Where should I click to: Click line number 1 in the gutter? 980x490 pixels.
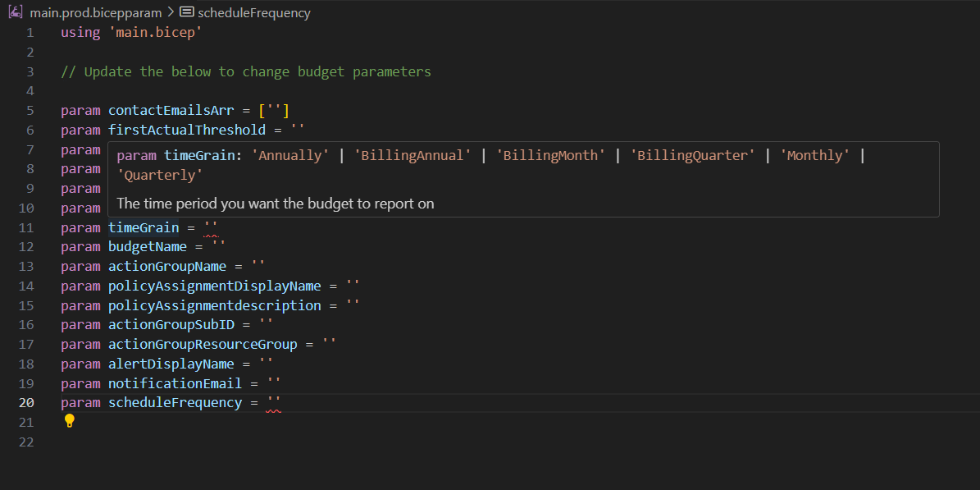pos(30,33)
